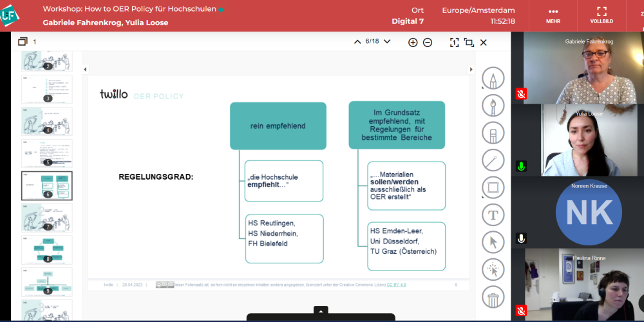Select the line drawing tool
644x322 pixels.
493,160
